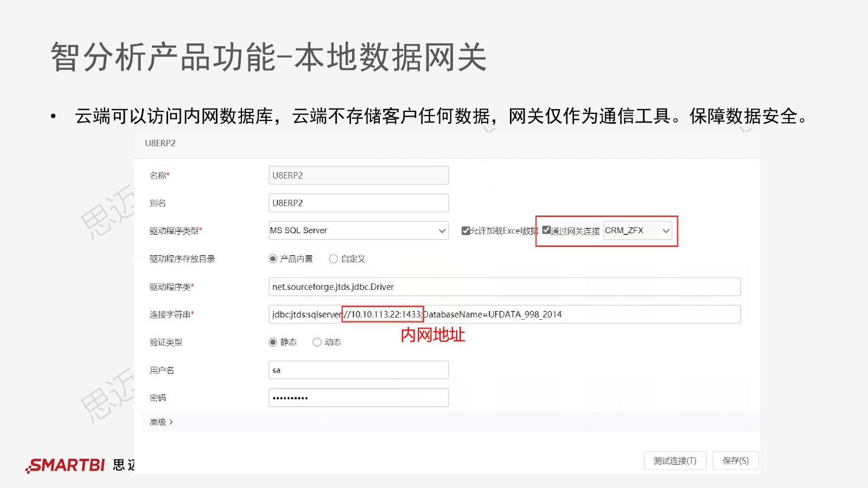
Task: Click the 别名 alias input field
Action: point(358,203)
